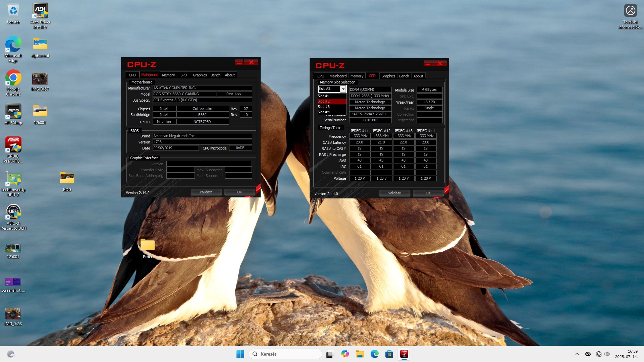This screenshot has height=362, width=644.
Task: Choose Slot #4 in slot list
Action: (324, 112)
